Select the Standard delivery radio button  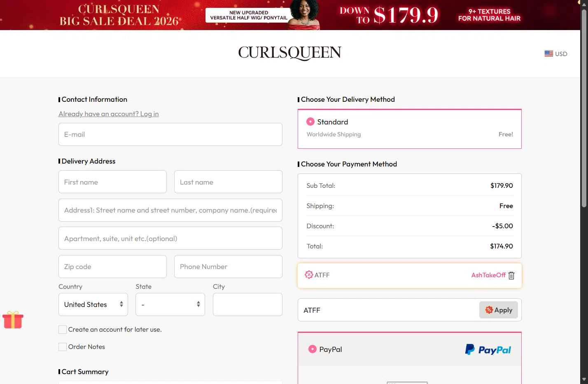(310, 122)
